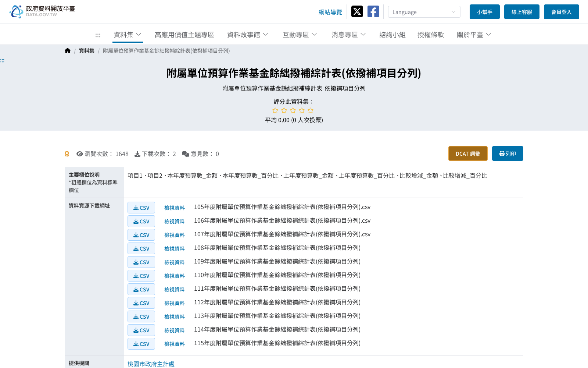Download CSV for 106年度 file
The width and height of the screenshot is (588, 368).
[141, 221]
